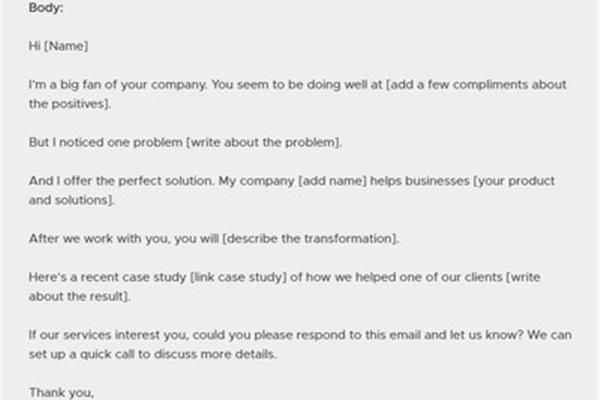Select the '[add name]' company placeholder
Image resolution: width=600 pixels, height=400 pixels.
[x=333, y=181]
